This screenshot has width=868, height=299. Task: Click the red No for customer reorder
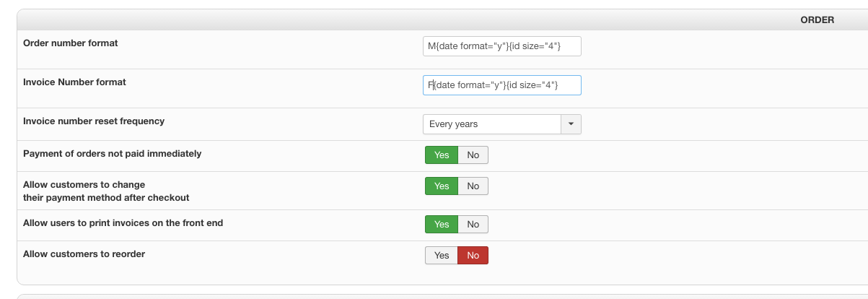[x=473, y=256]
